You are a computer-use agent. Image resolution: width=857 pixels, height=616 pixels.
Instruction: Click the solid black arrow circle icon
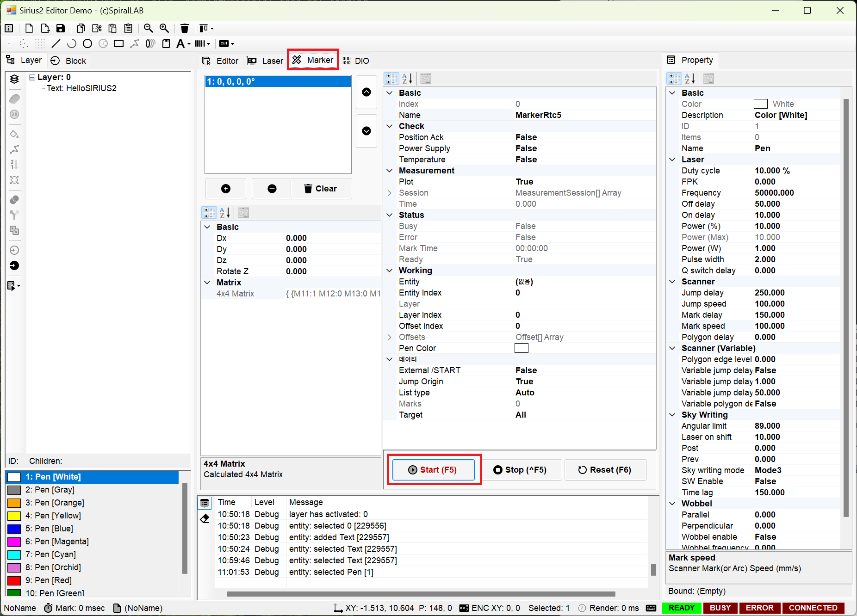coord(14,265)
